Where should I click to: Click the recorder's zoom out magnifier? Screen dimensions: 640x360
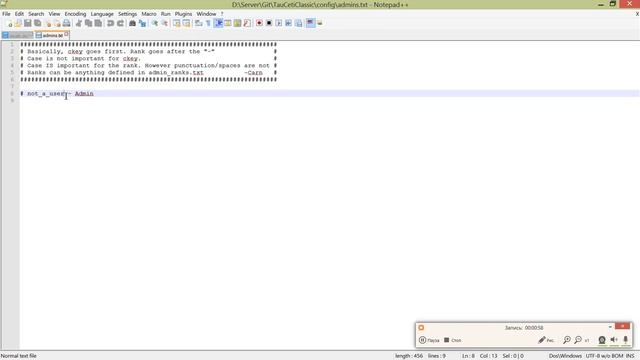point(578,340)
